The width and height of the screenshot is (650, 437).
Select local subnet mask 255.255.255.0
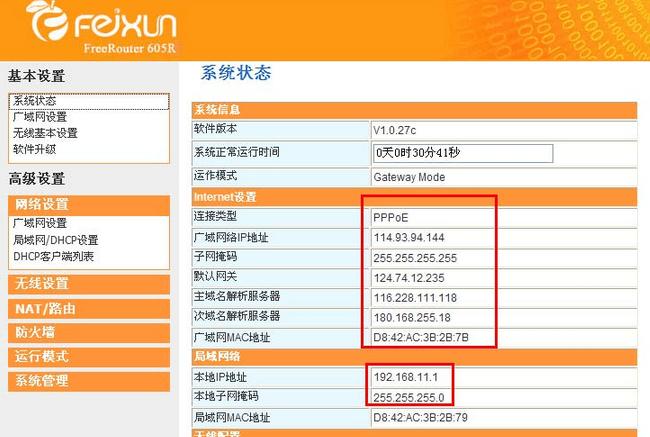409,398
